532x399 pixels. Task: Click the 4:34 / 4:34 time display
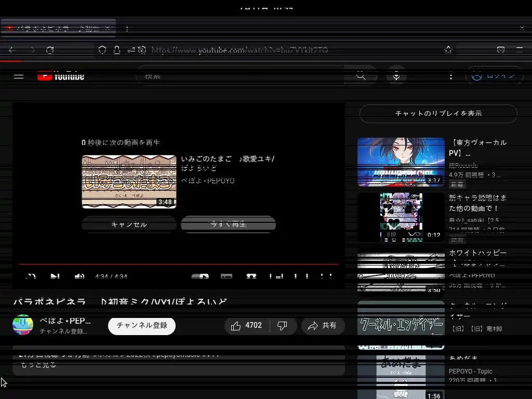pos(111,276)
